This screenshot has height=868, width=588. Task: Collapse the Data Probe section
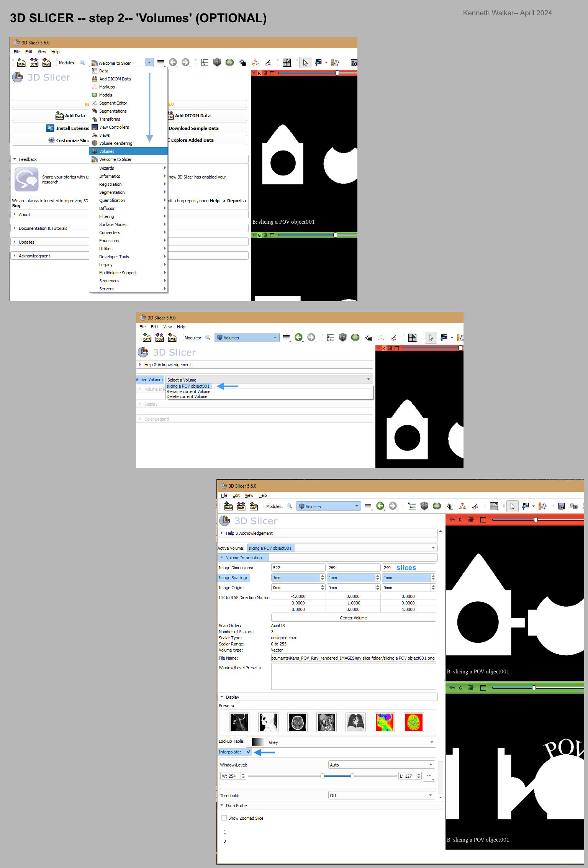pos(236,806)
